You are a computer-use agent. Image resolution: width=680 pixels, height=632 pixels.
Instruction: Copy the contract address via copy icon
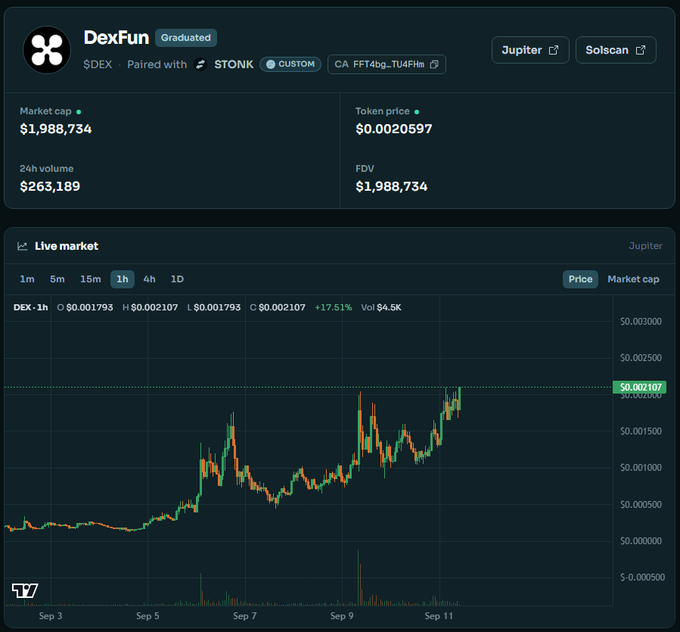(x=434, y=64)
